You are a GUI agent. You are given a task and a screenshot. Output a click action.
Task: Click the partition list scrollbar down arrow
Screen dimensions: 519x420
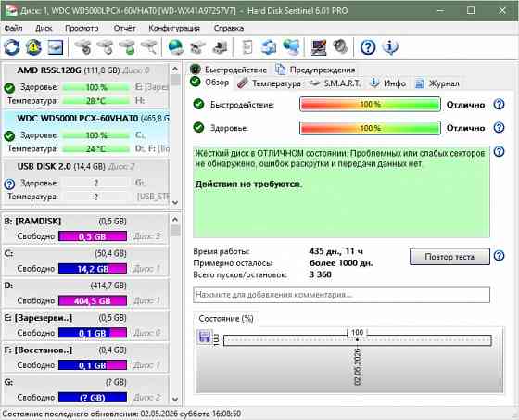175,399
